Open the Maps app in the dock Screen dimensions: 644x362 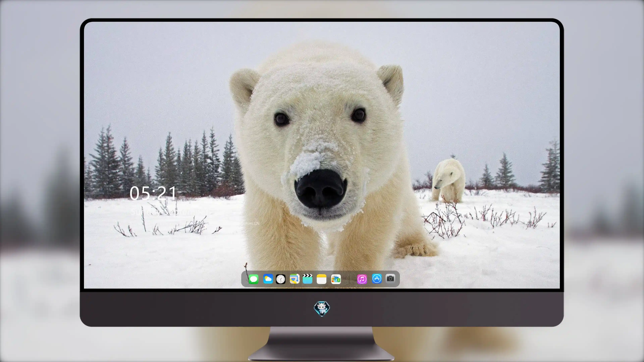click(x=294, y=279)
